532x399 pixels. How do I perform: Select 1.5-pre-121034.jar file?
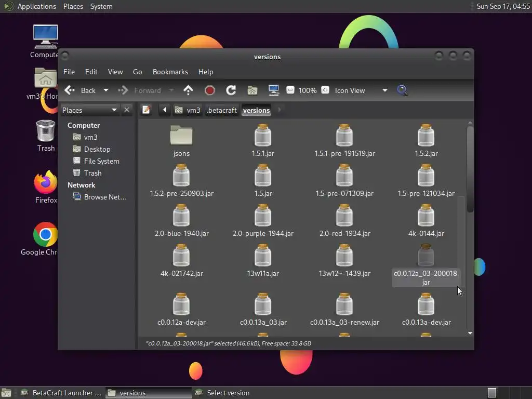[426, 181]
